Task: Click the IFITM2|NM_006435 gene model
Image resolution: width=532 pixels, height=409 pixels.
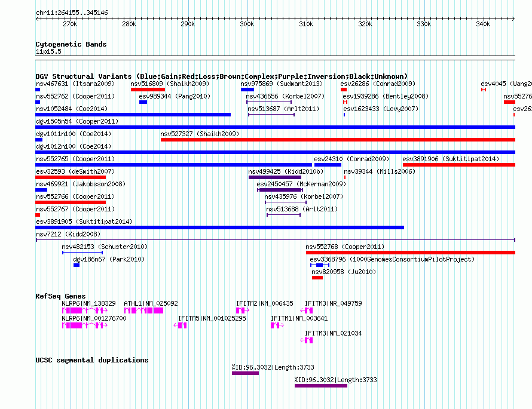Action: click(243, 310)
